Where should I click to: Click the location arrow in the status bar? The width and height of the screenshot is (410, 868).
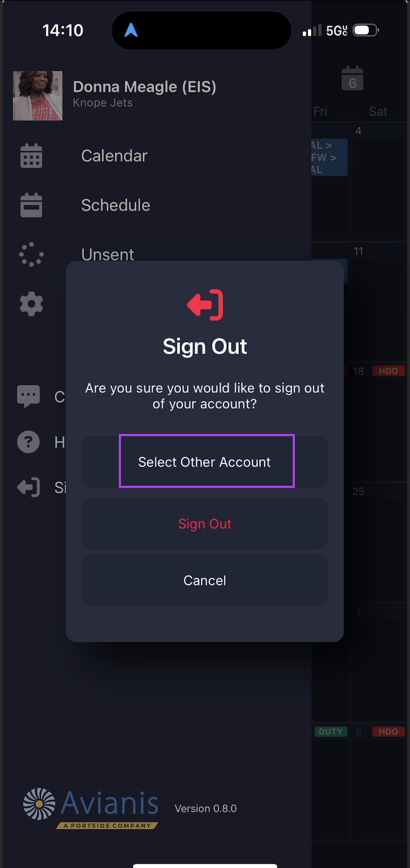point(131,31)
